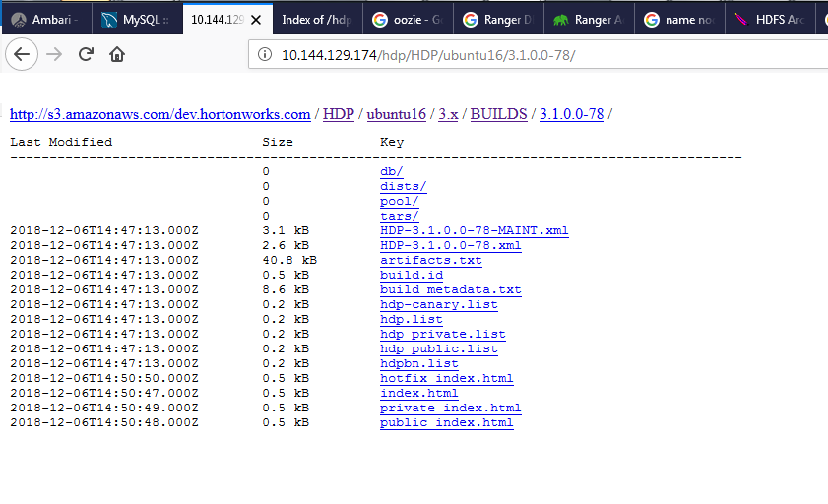828x504 pixels.
Task: Click timestamp 2018-12-06T14:50:48.000Z
Action: (x=104, y=422)
